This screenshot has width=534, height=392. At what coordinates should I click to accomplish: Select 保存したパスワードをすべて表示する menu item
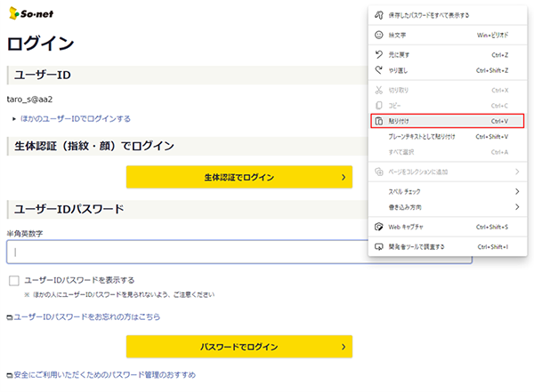429,15
